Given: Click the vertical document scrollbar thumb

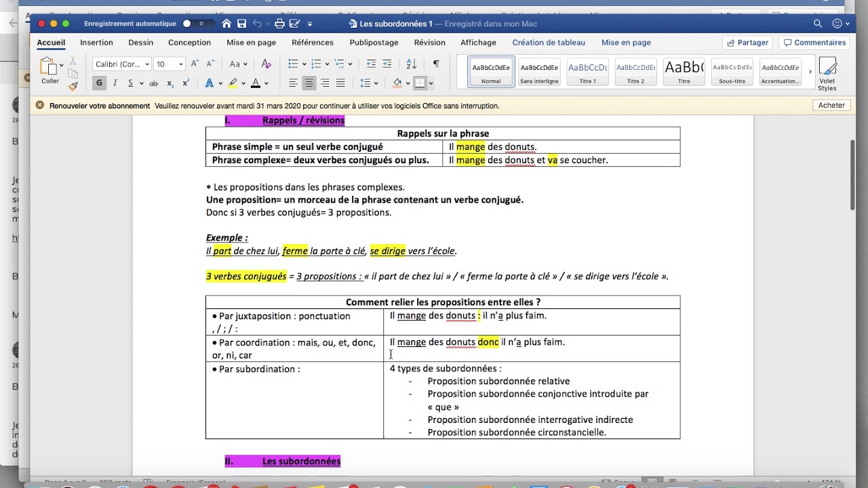Looking at the screenshot, I should coord(852,175).
